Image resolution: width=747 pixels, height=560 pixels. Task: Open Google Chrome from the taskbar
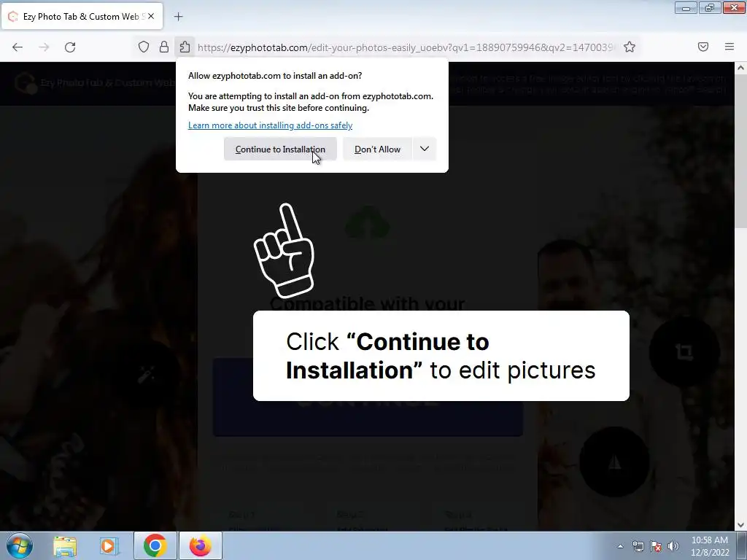tap(155, 545)
